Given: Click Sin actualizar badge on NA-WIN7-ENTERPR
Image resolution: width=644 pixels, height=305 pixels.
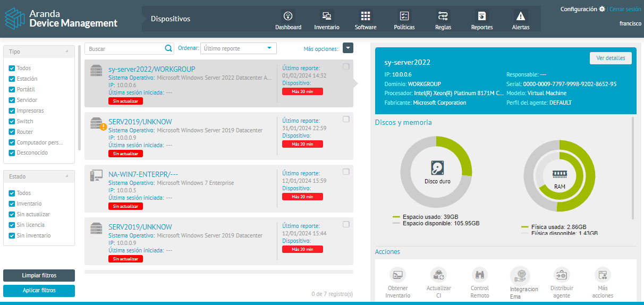Looking at the screenshot, I should click(x=125, y=206).
